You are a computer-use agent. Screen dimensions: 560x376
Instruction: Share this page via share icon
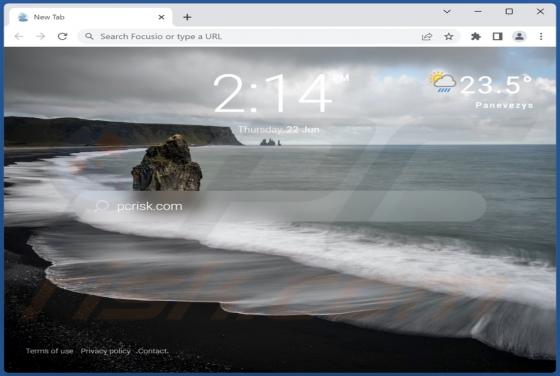pyautogui.click(x=427, y=36)
